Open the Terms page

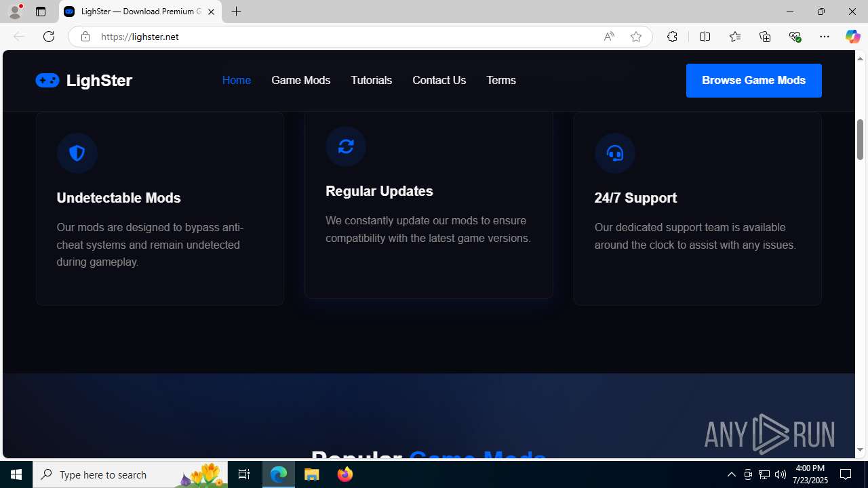coord(501,80)
